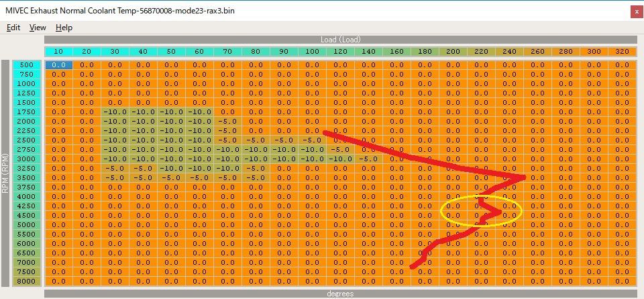Screen dimensions: 644x299
Task: Click the degrees label bar at the bottom
Action: (x=340, y=294)
